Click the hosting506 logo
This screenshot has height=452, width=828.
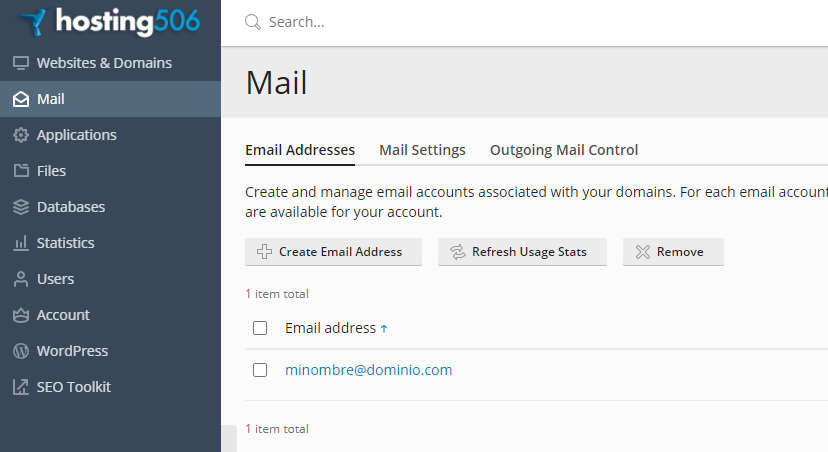[109, 21]
